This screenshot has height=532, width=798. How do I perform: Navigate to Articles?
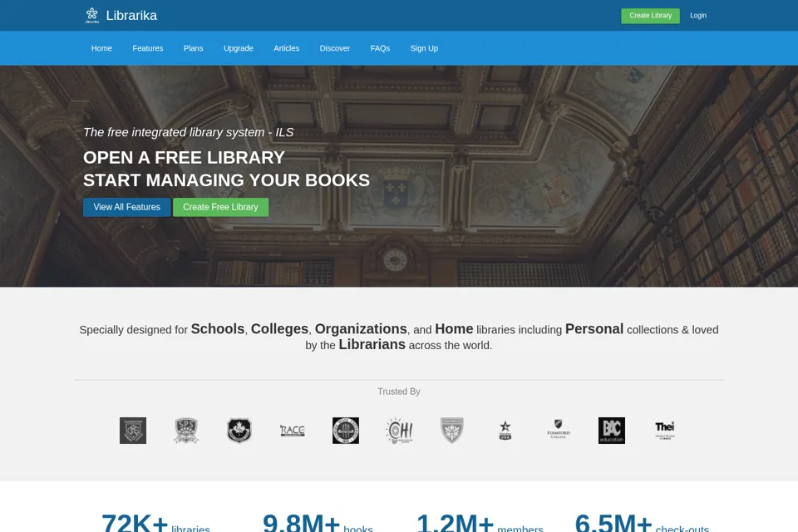tap(286, 48)
